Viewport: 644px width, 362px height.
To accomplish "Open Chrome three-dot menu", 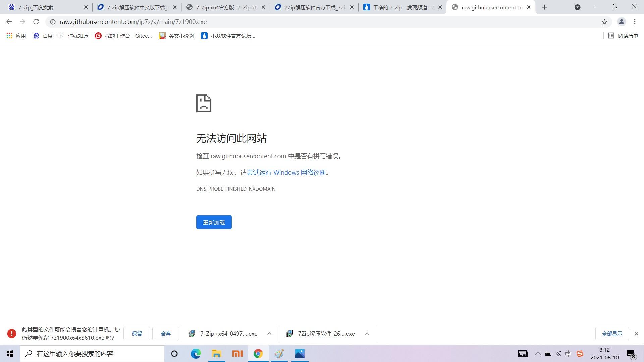I will pos(635,22).
